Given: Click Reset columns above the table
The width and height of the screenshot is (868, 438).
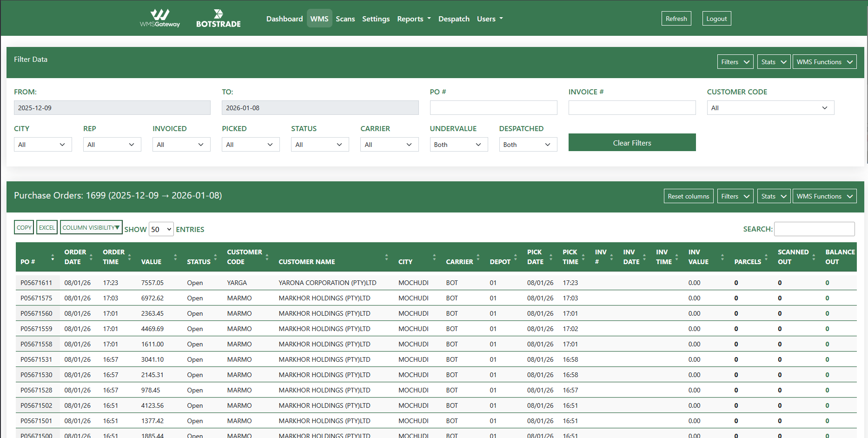Looking at the screenshot, I should click(x=689, y=196).
